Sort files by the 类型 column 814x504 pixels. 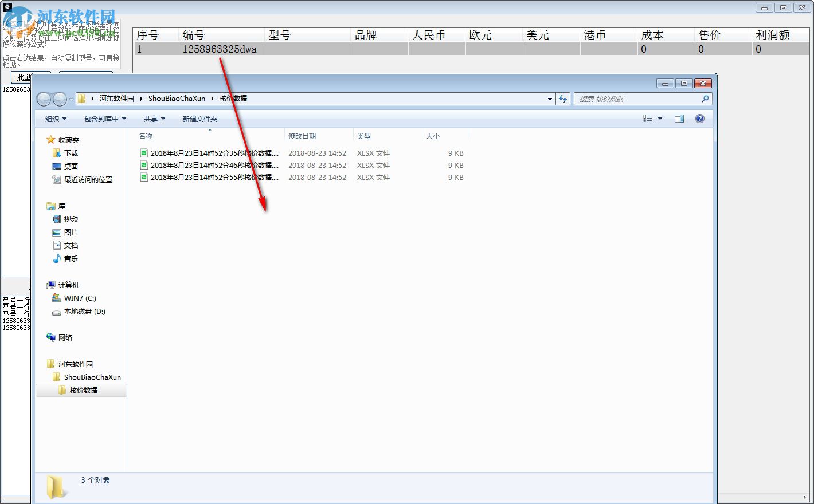(x=388, y=136)
